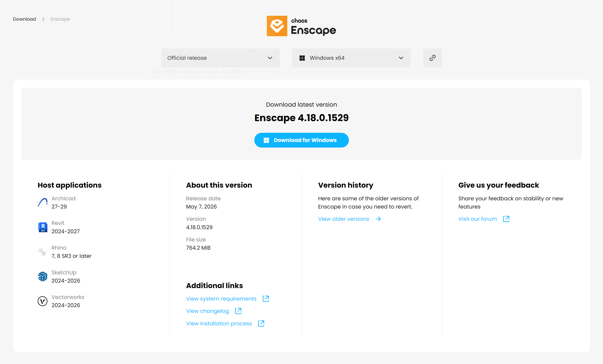Click the SketchUp application icon
Viewport: 603px width, 364px height.
pos(43,277)
